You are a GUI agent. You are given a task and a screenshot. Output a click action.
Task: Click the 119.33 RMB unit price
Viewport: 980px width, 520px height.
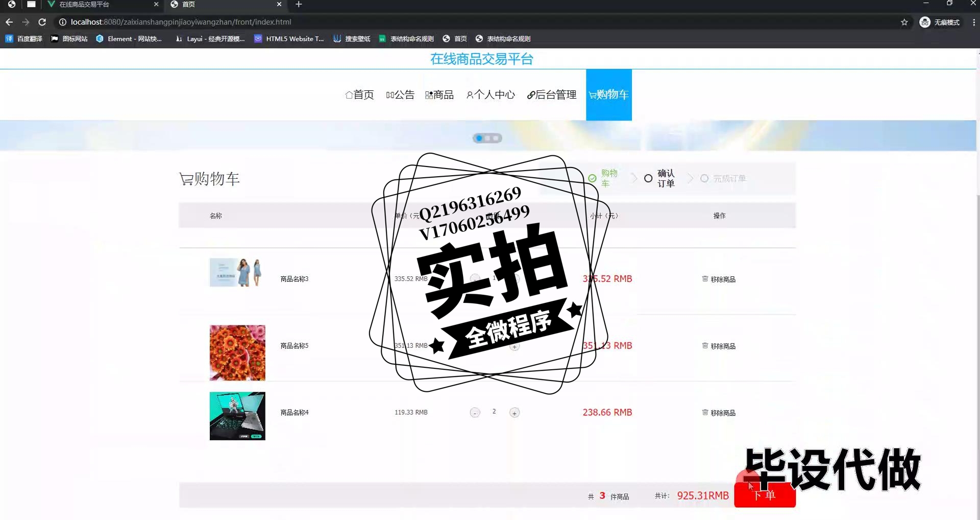(411, 412)
